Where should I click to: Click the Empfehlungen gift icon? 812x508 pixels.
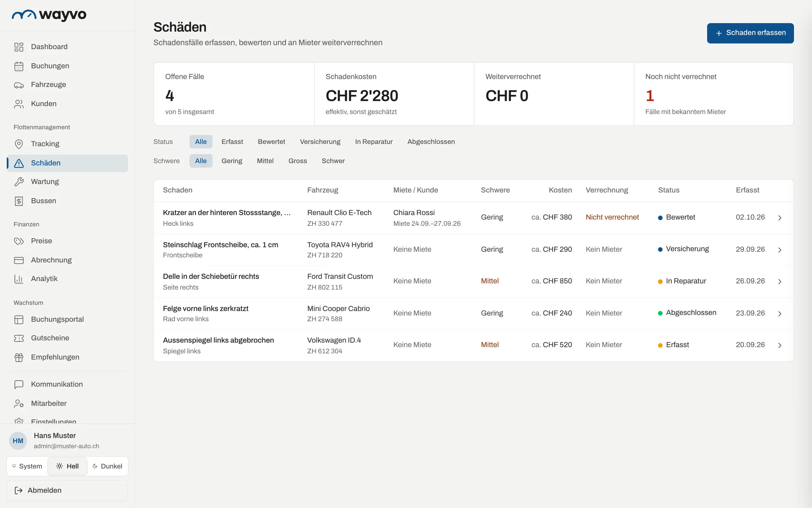pyautogui.click(x=19, y=357)
